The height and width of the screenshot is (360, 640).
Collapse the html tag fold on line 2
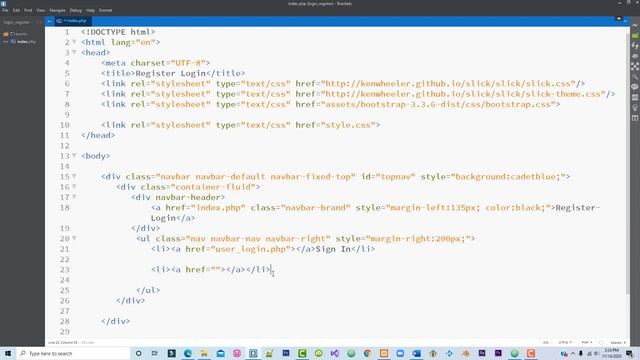point(74,42)
